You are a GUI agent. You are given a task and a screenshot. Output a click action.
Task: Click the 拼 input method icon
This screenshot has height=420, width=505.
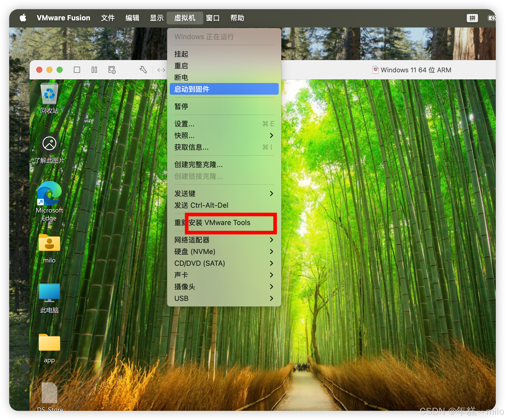[472, 18]
